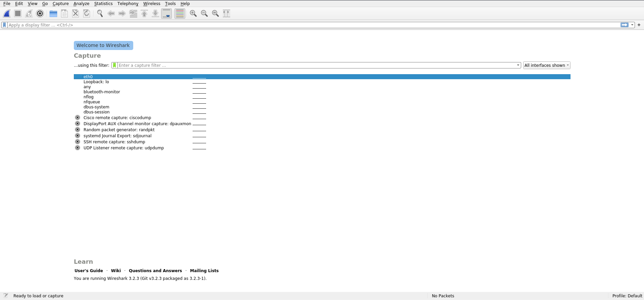
Task: Click the go to specified packet icon
Action: point(133,13)
